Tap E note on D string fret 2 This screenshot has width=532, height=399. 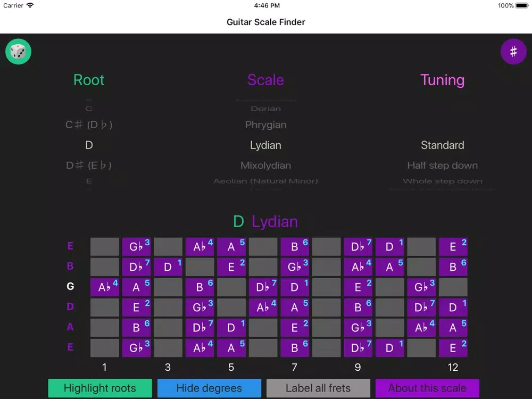pyautogui.click(x=136, y=307)
